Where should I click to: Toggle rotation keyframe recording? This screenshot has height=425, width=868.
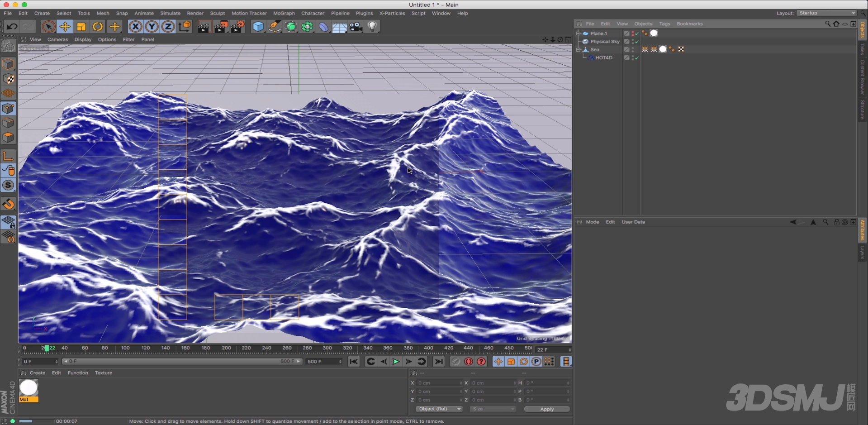pos(523,361)
